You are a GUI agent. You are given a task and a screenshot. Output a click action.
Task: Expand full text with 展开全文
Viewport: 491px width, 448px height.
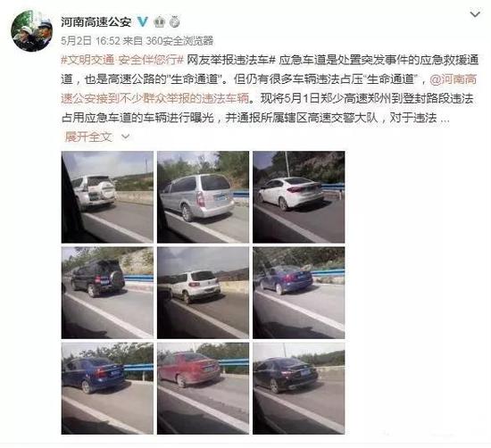coord(88,137)
